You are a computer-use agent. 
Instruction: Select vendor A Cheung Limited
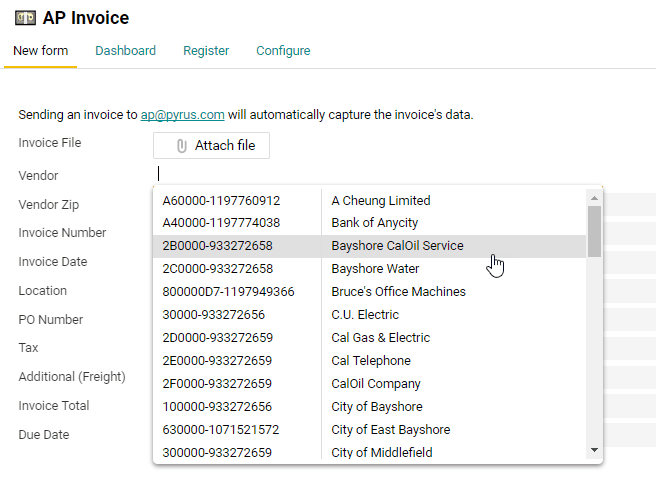click(381, 200)
